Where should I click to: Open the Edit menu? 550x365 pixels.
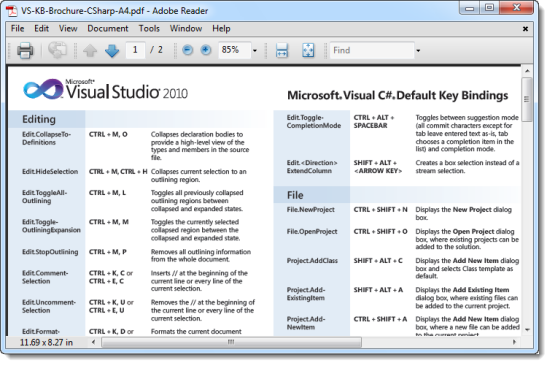[x=41, y=28]
